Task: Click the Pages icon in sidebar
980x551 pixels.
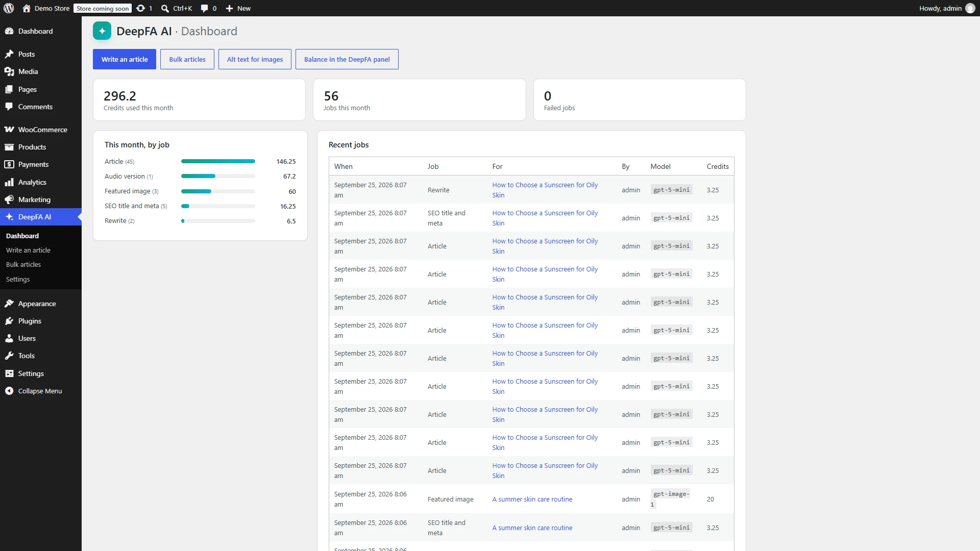Action: click(x=9, y=89)
